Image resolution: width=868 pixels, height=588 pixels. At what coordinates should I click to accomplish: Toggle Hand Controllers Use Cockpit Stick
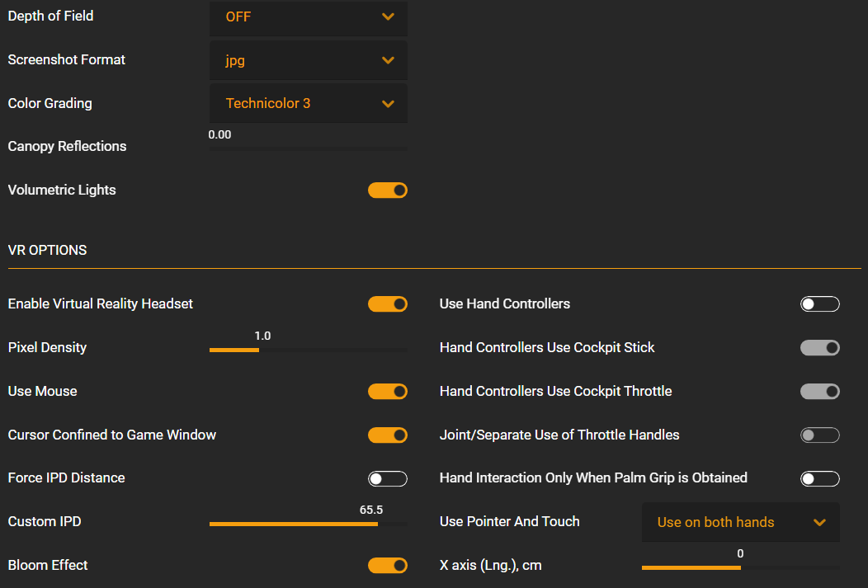click(819, 348)
